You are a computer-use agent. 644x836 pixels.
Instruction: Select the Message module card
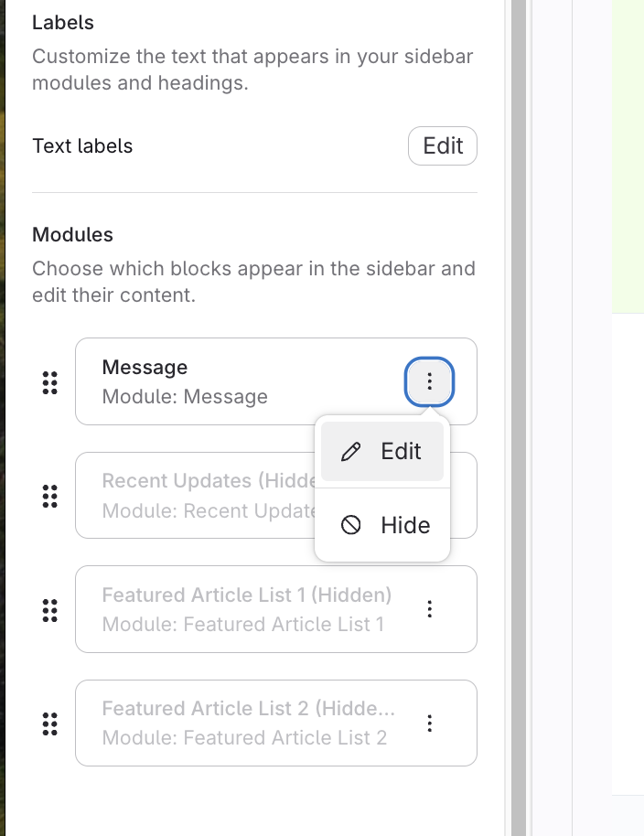tap(229, 381)
